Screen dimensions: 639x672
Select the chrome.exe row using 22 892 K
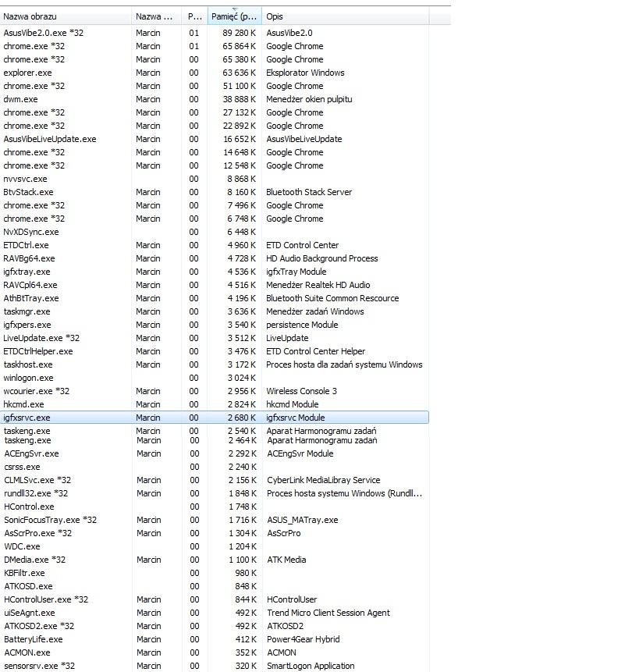pos(214,126)
